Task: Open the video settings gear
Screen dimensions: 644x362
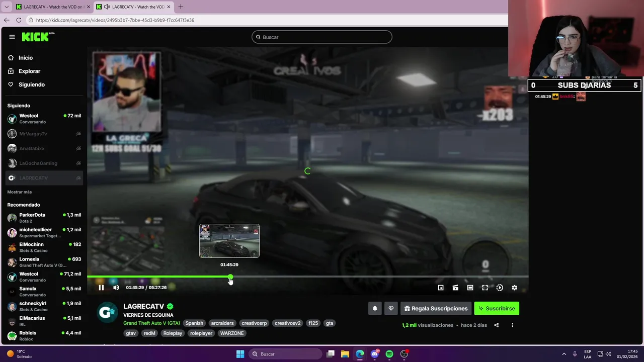Action: click(x=514, y=288)
